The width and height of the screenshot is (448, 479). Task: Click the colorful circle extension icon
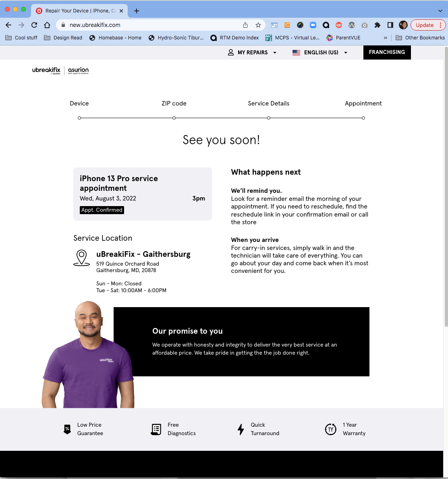pyautogui.click(x=300, y=25)
